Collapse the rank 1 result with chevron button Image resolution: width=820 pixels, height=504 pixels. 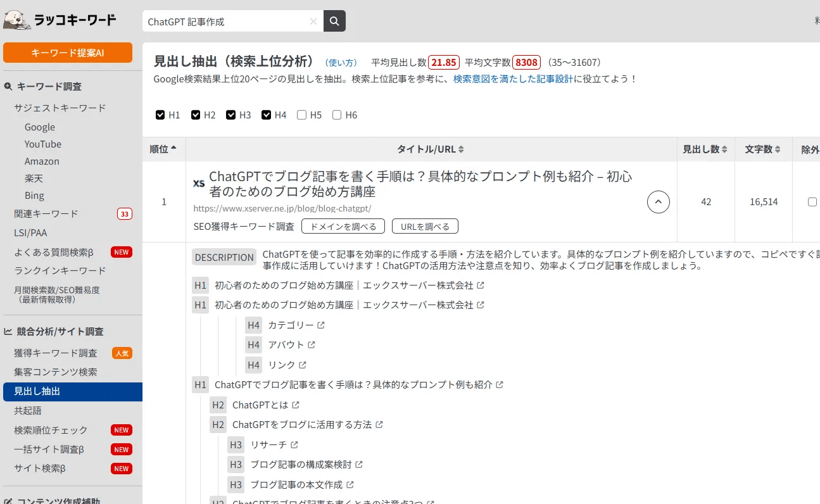click(658, 202)
